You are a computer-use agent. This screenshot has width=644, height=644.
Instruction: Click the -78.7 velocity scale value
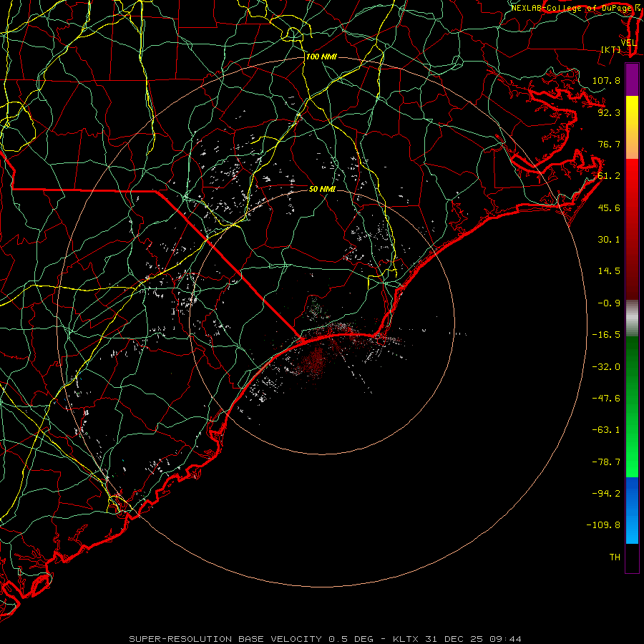point(606,462)
